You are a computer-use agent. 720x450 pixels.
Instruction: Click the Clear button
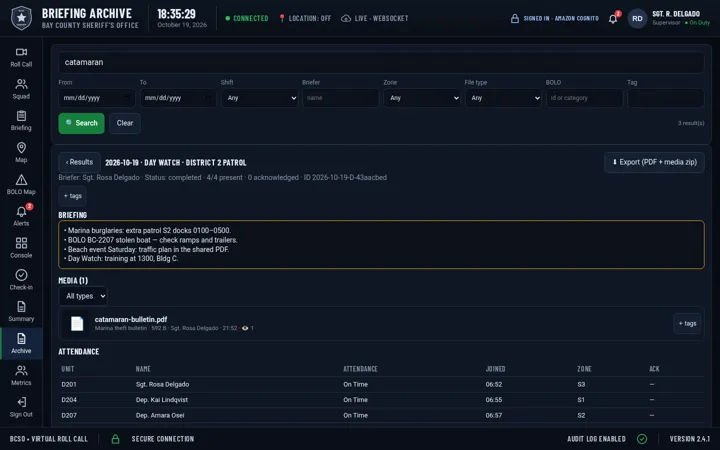click(x=125, y=123)
